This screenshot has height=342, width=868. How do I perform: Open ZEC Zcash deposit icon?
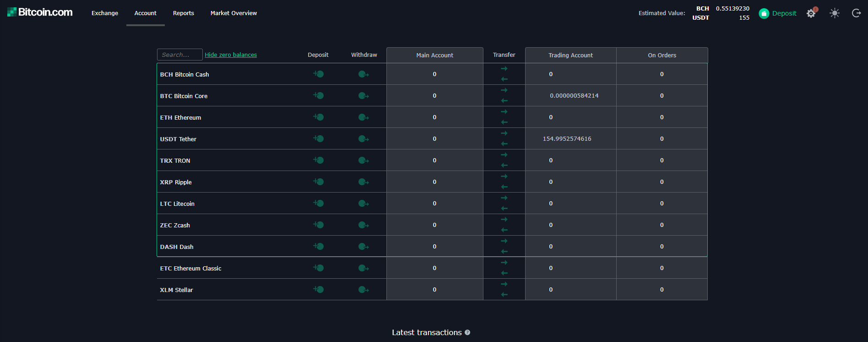[x=319, y=225]
